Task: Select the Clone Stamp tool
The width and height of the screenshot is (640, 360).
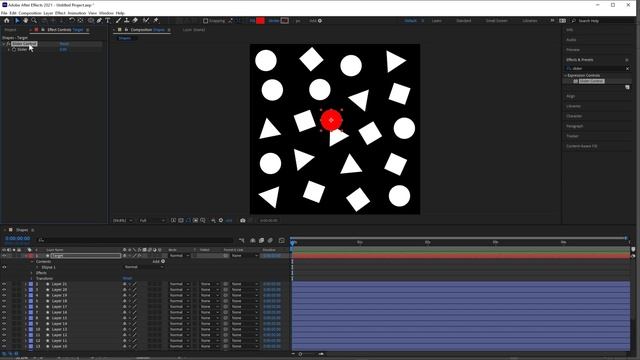Action: (x=127, y=20)
